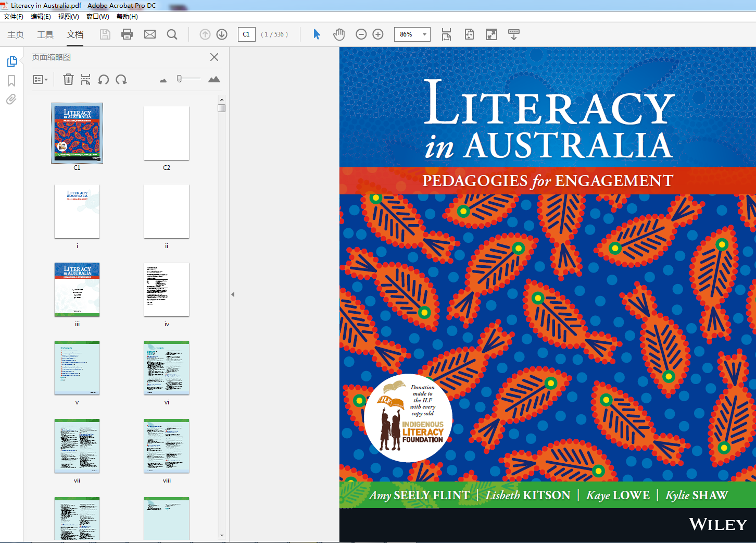Click page number input field C1
Image resolution: width=756 pixels, height=543 pixels.
pos(246,34)
